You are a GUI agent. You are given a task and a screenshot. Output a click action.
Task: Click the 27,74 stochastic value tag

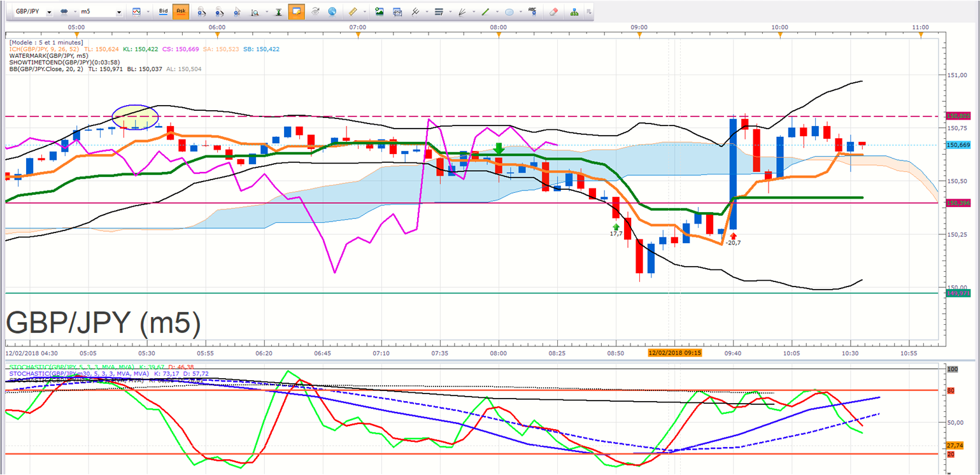tap(955, 446)
